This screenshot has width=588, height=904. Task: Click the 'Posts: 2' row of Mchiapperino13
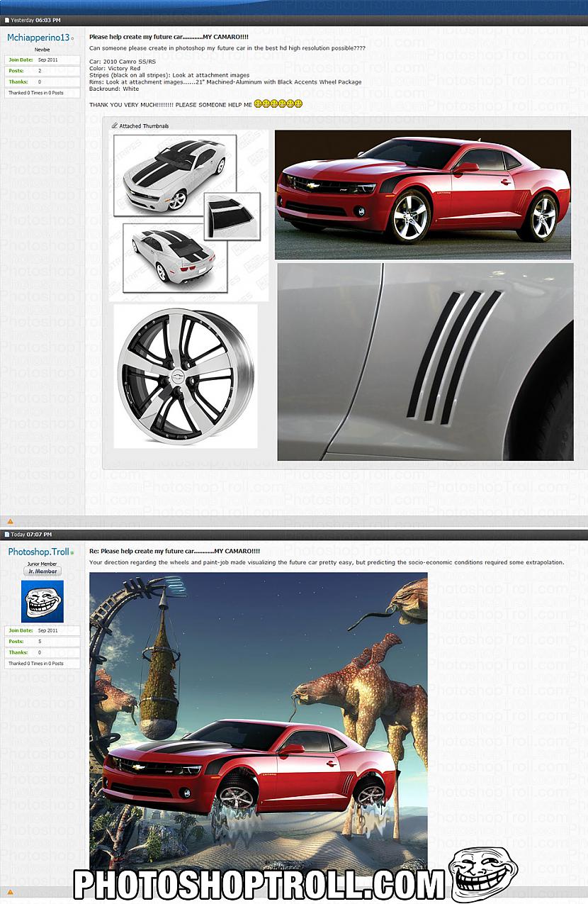[43, 71]
